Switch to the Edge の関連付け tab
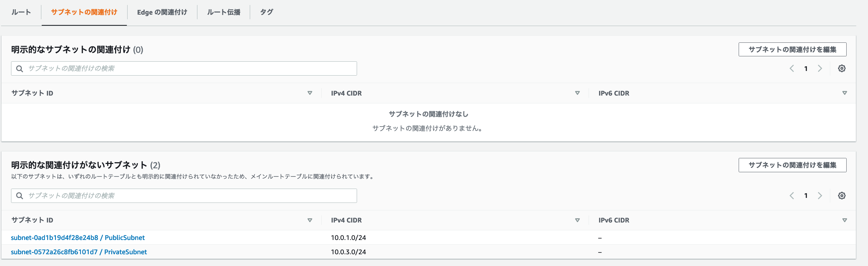This screenshot has width=868, height=266. pyautogui.click(x=162, y=12)
